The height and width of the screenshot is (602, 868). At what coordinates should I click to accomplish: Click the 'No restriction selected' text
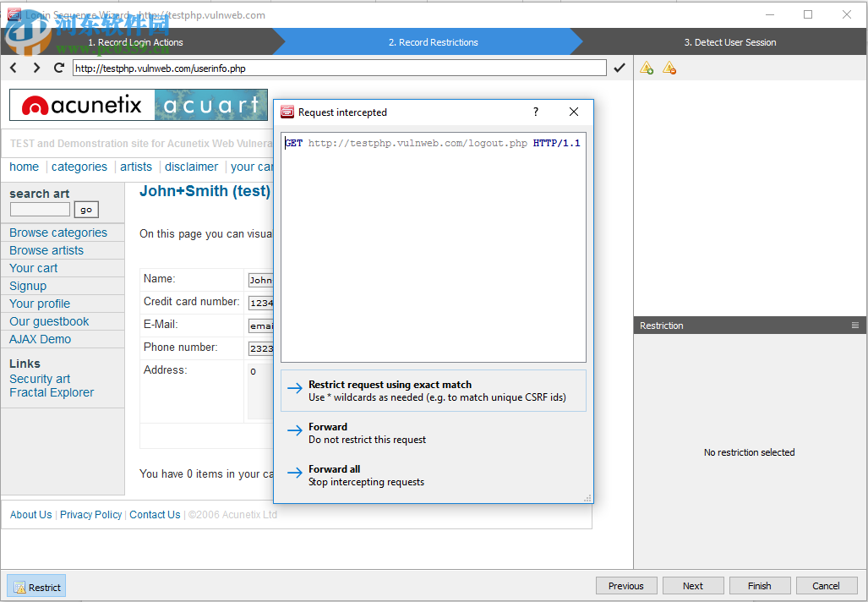[750, 452]
